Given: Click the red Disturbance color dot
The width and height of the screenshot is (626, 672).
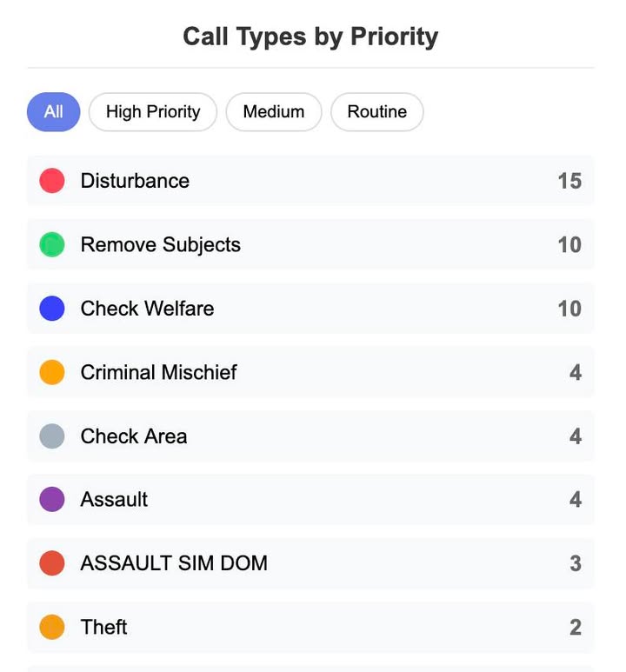Looking at the screenshot, I should [52, 181].
